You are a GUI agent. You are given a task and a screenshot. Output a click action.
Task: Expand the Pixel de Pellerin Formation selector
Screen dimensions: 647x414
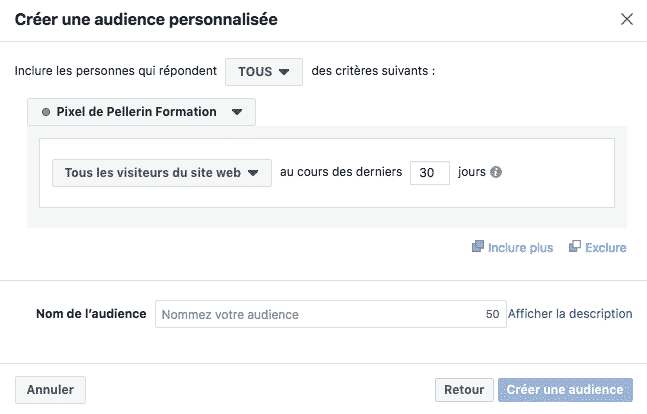coord(141,112)
